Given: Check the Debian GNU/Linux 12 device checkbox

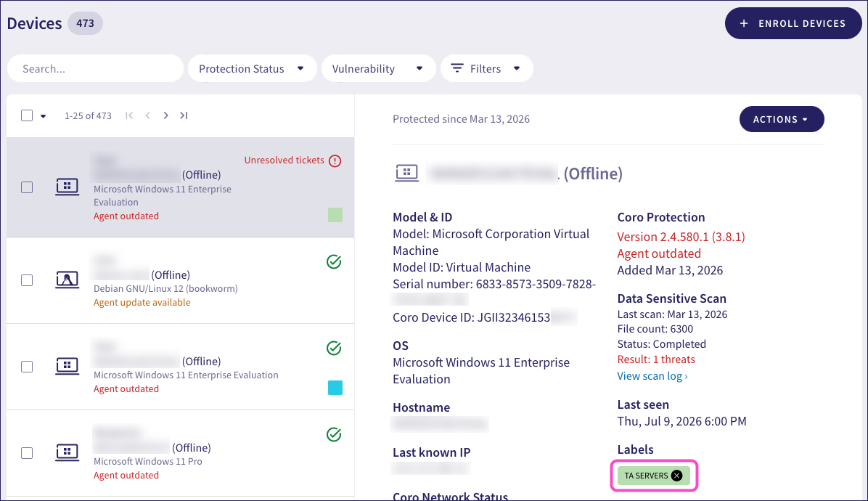Looking at the screenshot, I should (27, 281).
